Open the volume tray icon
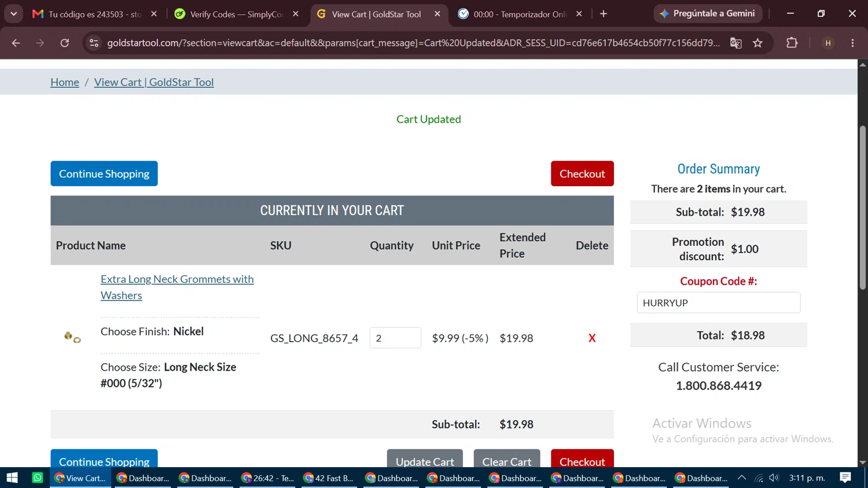 coord(774,478)
